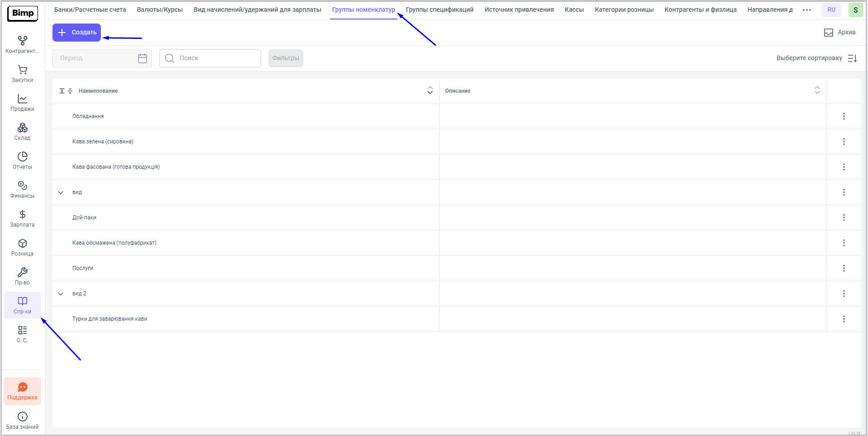Image resolution: width=868 pixels, height=436 pixels.
Task: Expand the 'вид' group row
Action: (61, 193)
